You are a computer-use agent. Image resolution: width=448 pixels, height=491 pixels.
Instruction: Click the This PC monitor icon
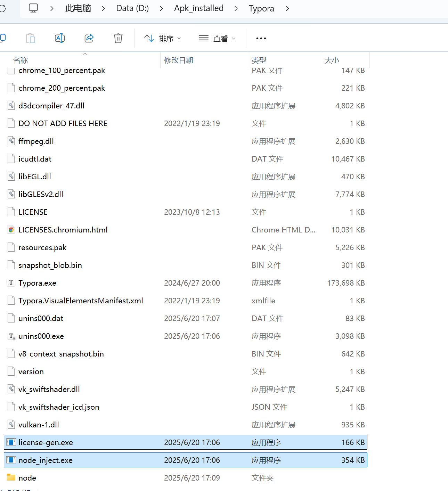click(33, 8)
